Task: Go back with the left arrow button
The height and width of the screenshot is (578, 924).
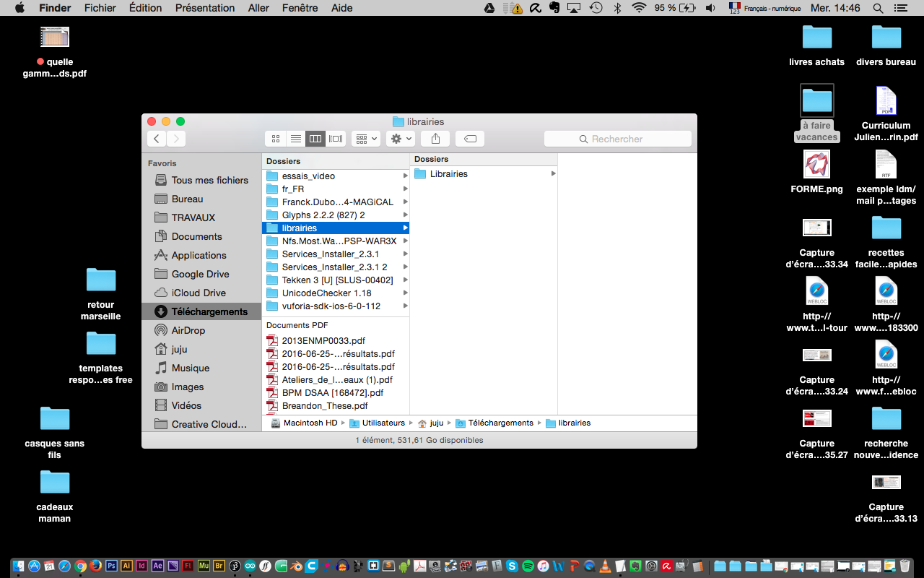Action: point(157,139)
